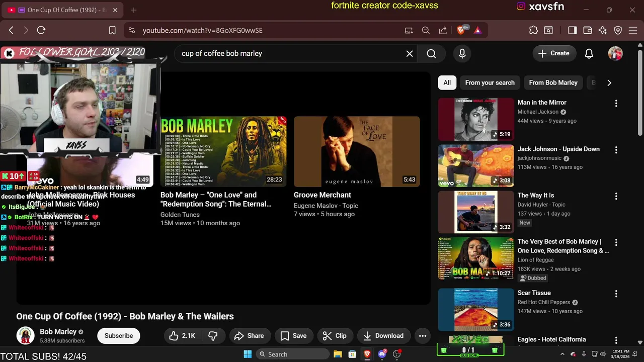Open the browser hamburger menu
Screen dimensions: 644x362
point(633,30)
